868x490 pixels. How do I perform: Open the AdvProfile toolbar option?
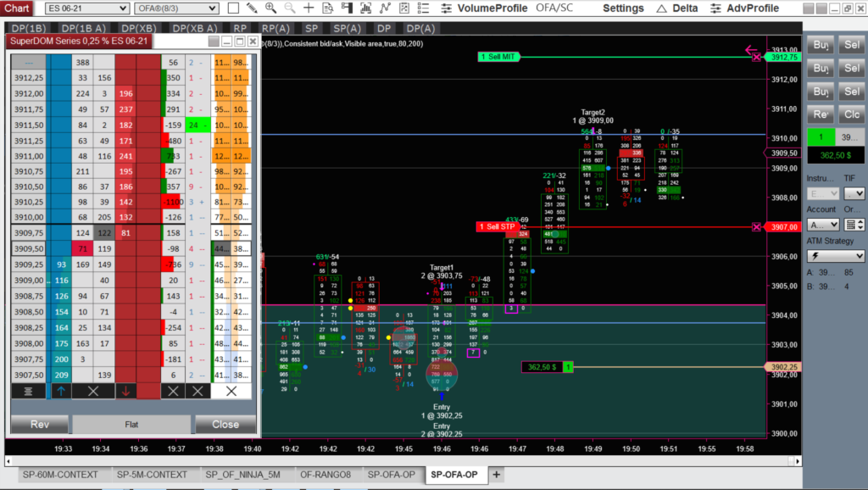tap(744, 8)
